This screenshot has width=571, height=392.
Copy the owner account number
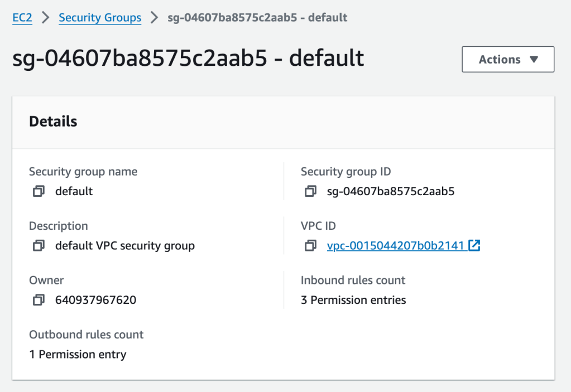(x=39, y=300)
